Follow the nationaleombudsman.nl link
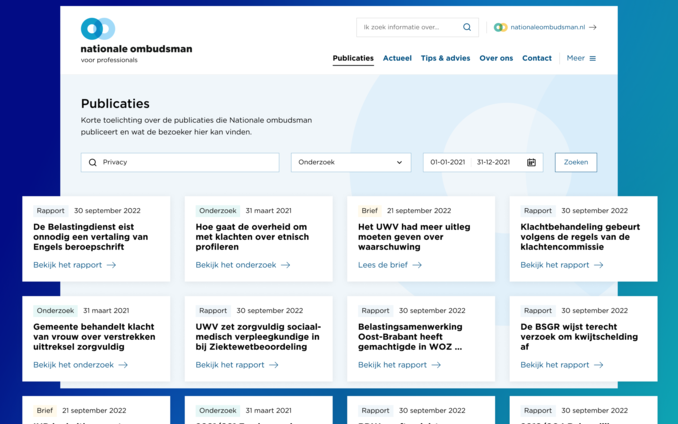This screenshot has height=424, width=678. point(547,27)
